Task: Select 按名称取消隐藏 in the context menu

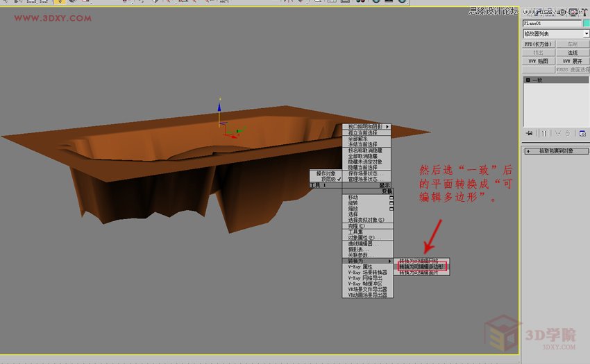Action: (x=366, y=150)
